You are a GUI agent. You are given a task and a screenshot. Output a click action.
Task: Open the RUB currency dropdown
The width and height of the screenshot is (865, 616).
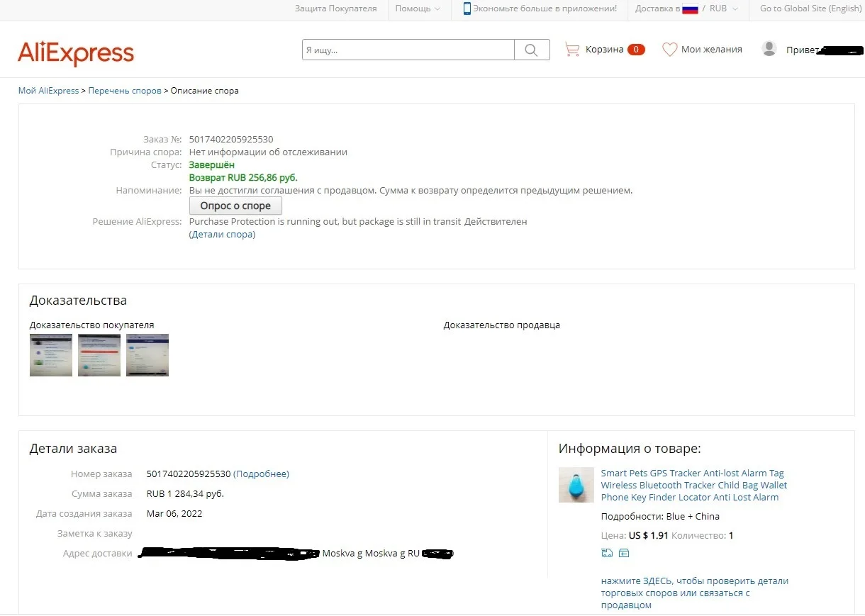coord(724,9)
